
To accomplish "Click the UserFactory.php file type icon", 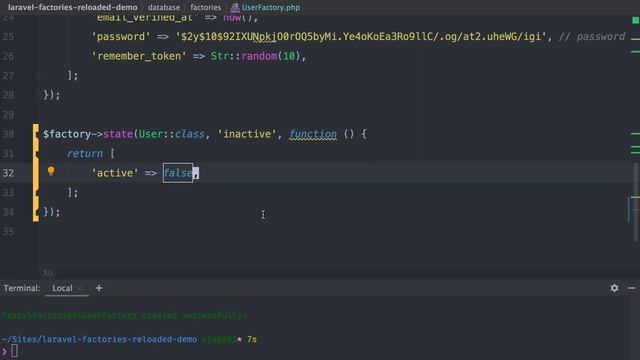I will pyautogui.click(x=235, y=7).
